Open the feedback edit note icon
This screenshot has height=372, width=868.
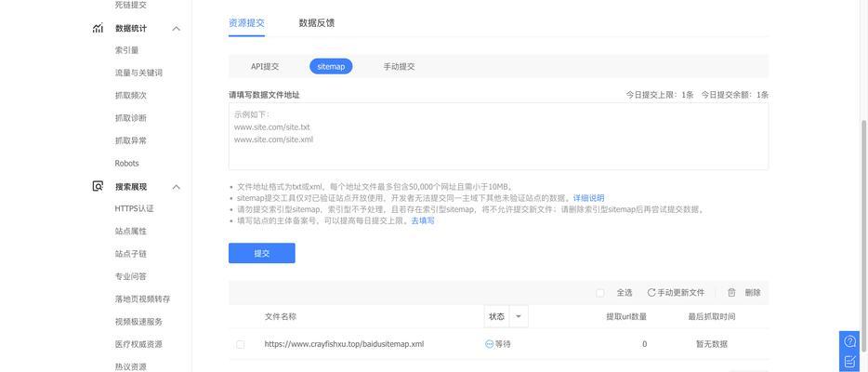coord(849,361)
